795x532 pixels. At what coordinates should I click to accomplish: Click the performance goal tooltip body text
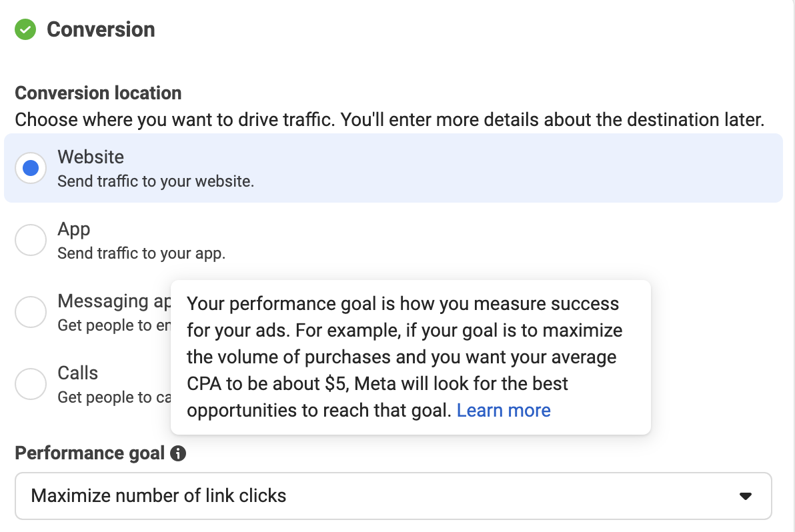pyautogui.click(x=404, y=357)
